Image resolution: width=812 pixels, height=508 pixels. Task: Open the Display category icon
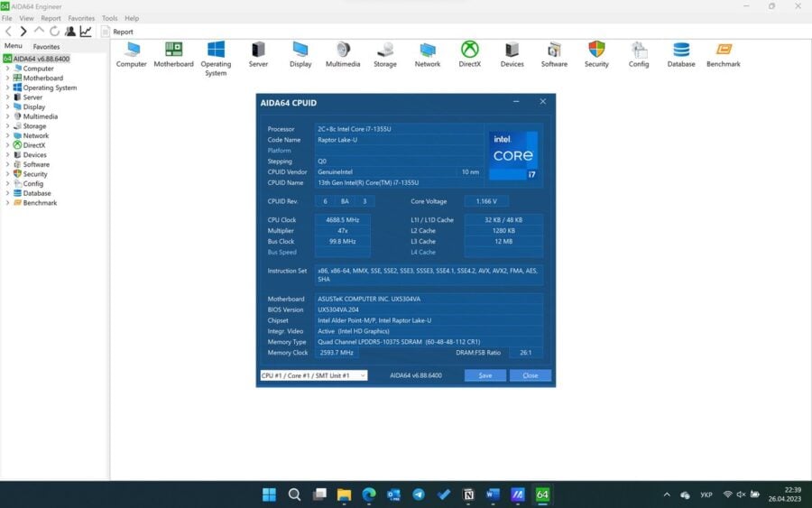tap(300, 54)
